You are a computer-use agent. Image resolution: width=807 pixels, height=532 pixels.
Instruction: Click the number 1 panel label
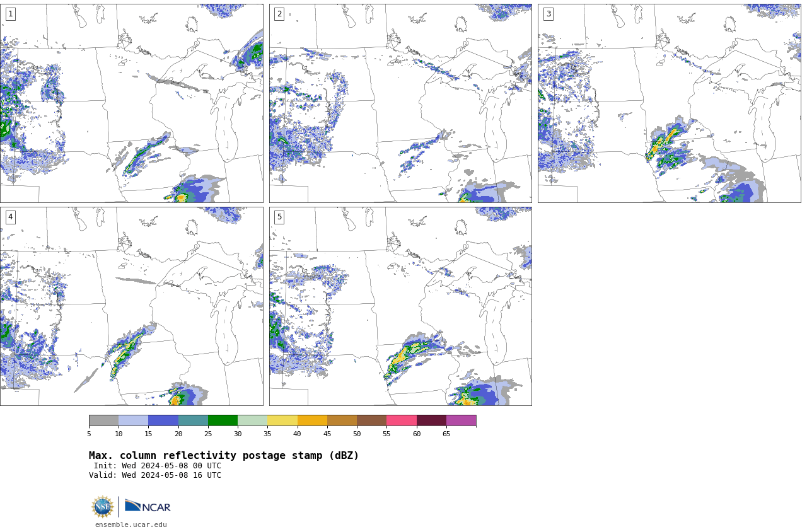click(x=10, y=14)
